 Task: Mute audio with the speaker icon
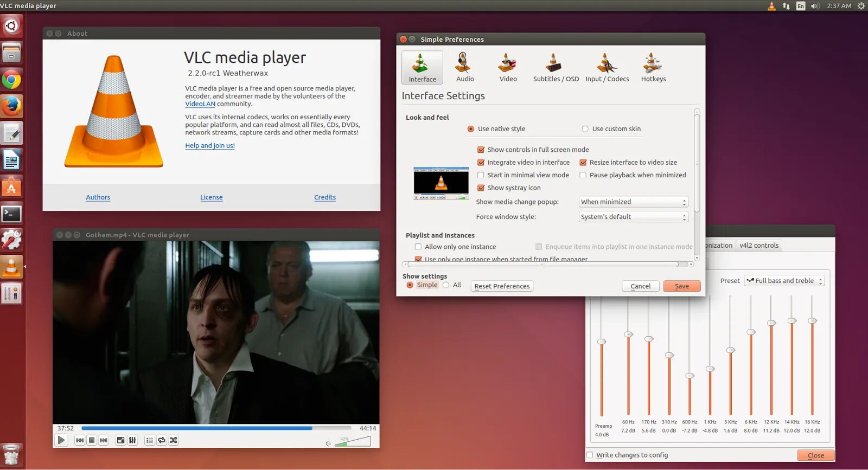pos(328,443)
